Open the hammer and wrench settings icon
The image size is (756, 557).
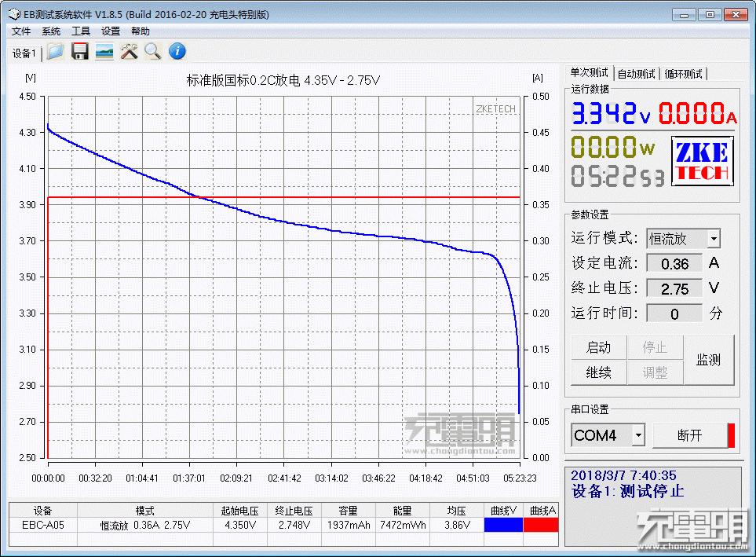[129, 52]
